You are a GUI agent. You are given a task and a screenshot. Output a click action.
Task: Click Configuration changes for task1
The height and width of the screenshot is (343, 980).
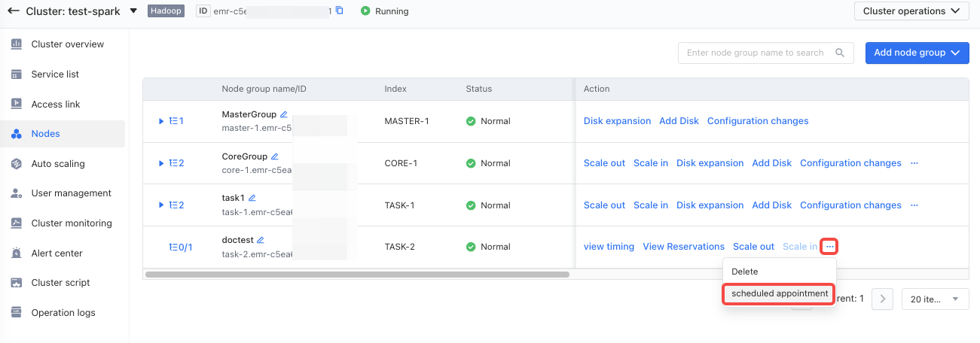coord(850,205)
